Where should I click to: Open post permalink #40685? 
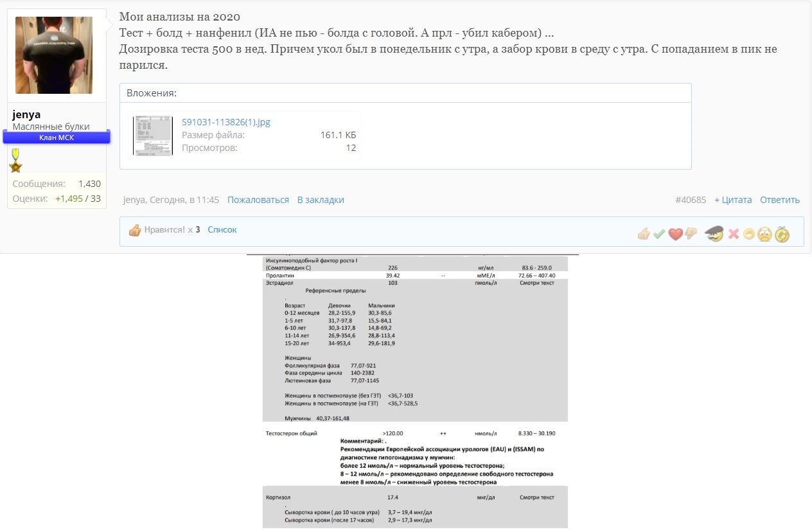(x=690, y=200)
